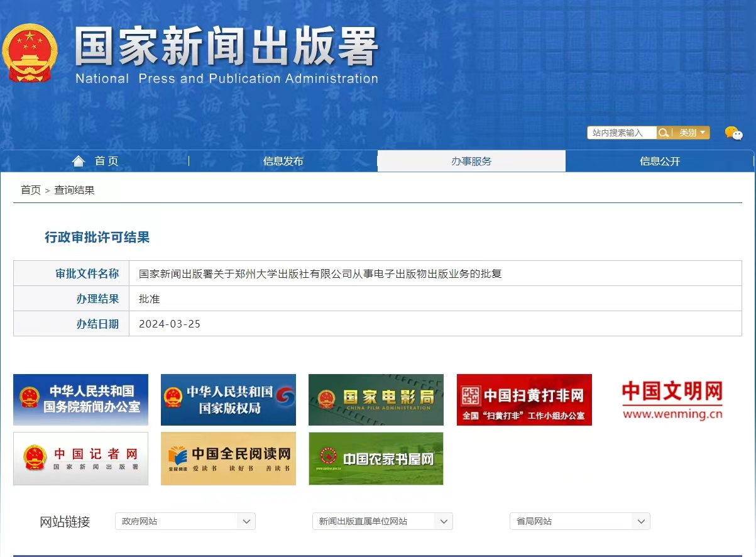Open 中国农家书屋网 banner
The width and height of the screenshot is (756, 557).
[x=376, y=458]
